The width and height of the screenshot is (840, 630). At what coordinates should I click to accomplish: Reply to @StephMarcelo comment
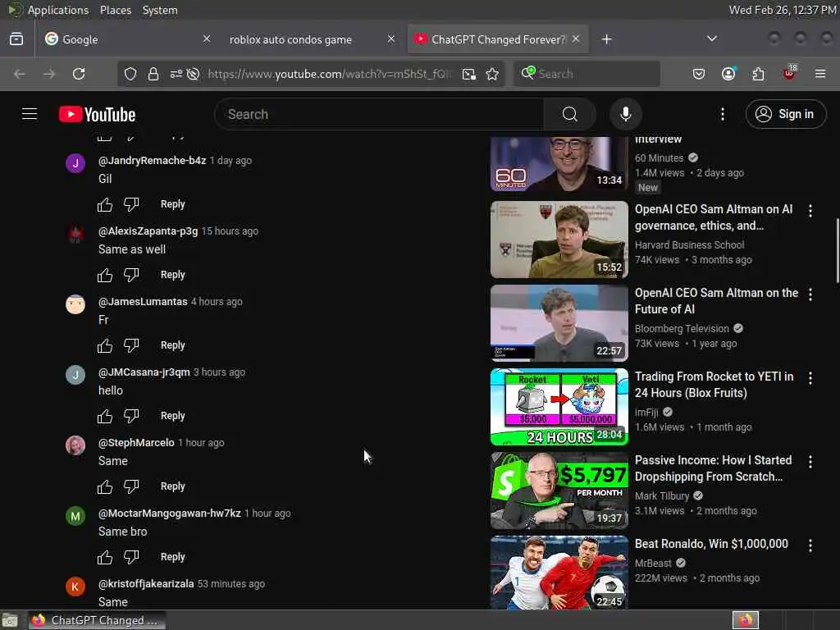click(172, 486)
